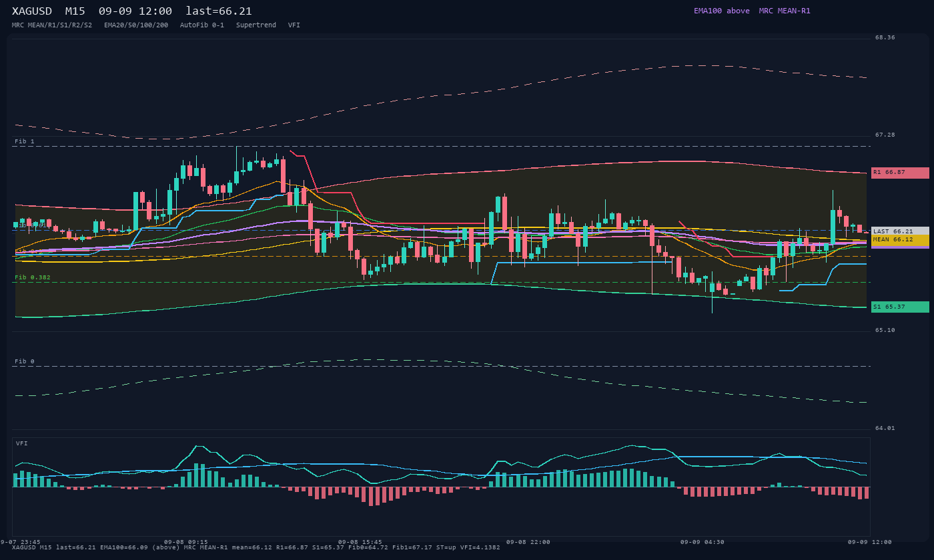Click the '09-07 23:45' time axis label
Viewport: 934px width, 560px height.
coord(20,542)
